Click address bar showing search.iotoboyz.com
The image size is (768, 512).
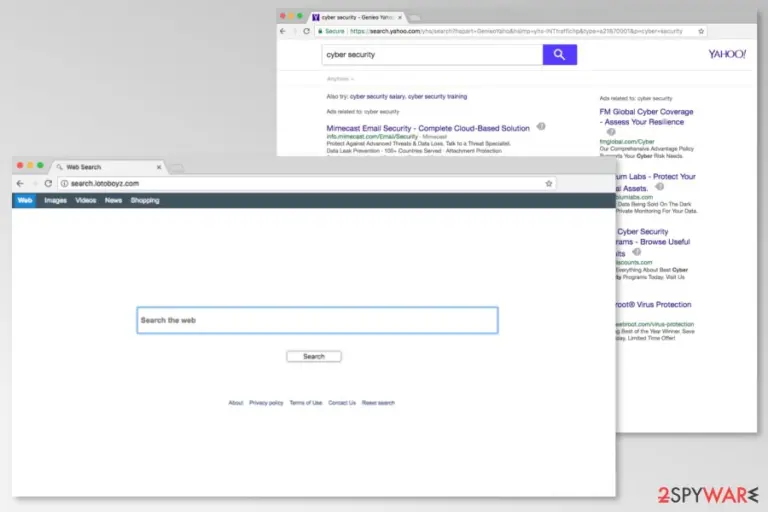pos(307,183)
